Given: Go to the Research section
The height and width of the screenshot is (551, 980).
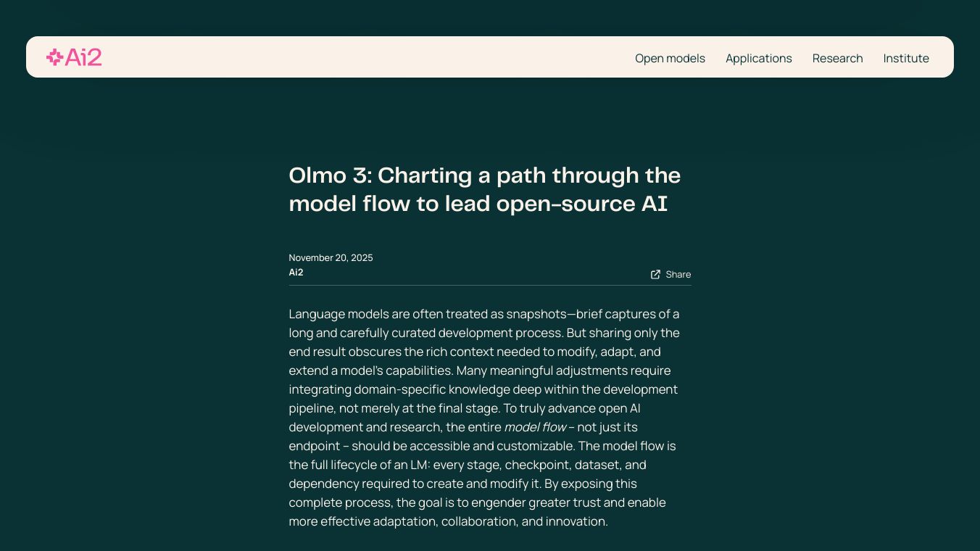Looking at the screenshot, I should [x=837, y=58].
